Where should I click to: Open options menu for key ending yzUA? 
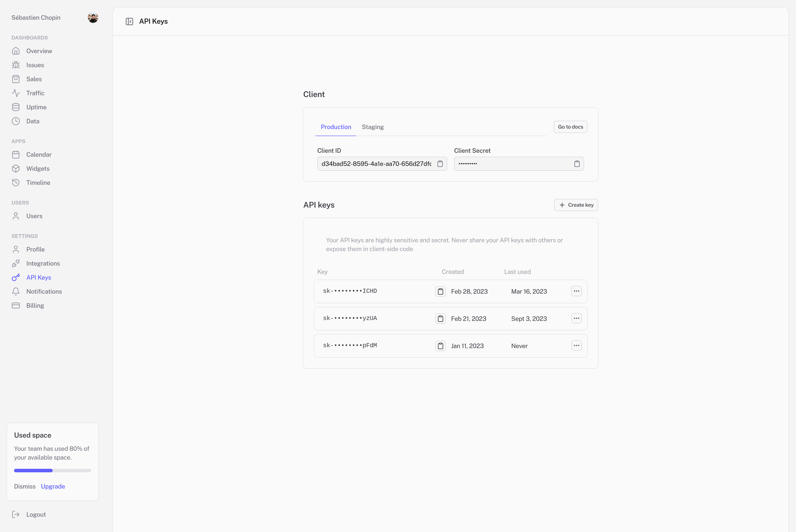pyautogui.click(x=576, y=318)
